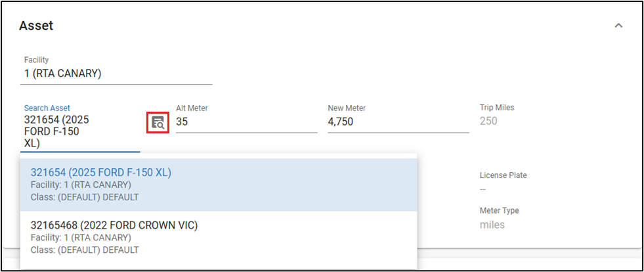The height and width of the screenshot is (272, 644).
Task: Click the Class line under the FORD CROWN VIC suggestion
Action: pyautogui.click(x=85, y=250)
